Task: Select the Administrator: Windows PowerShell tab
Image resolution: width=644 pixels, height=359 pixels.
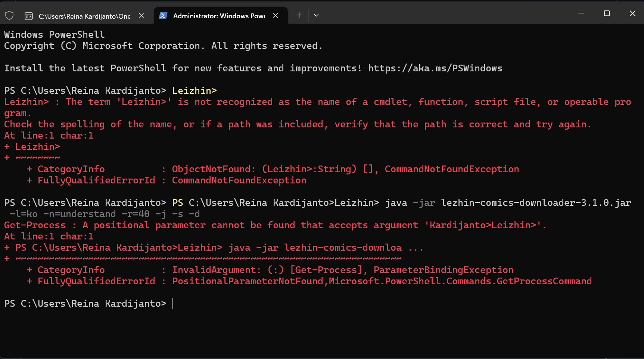Action: (x=218, y=16)
